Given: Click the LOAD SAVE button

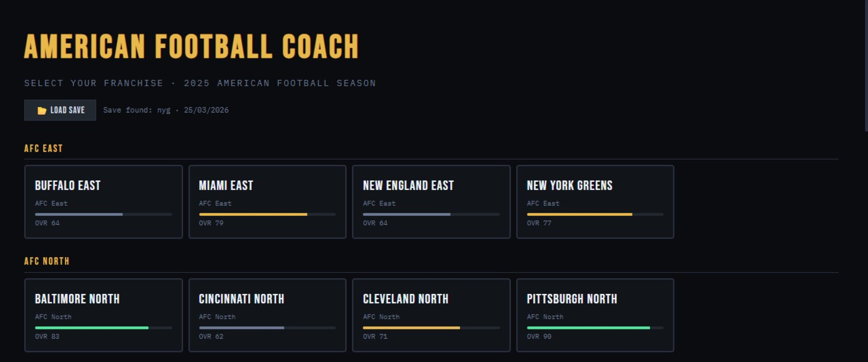Looking at the screenshot, I should pos(60,110).
